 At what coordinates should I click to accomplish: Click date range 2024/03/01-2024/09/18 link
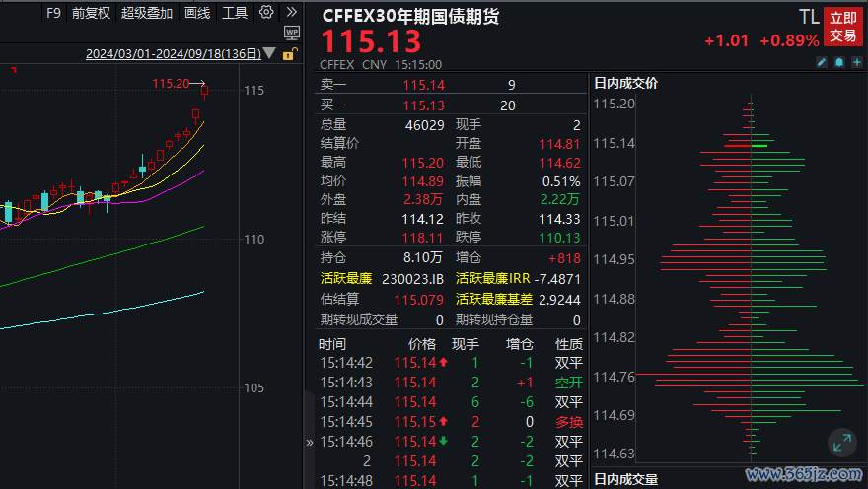point(174,53)
